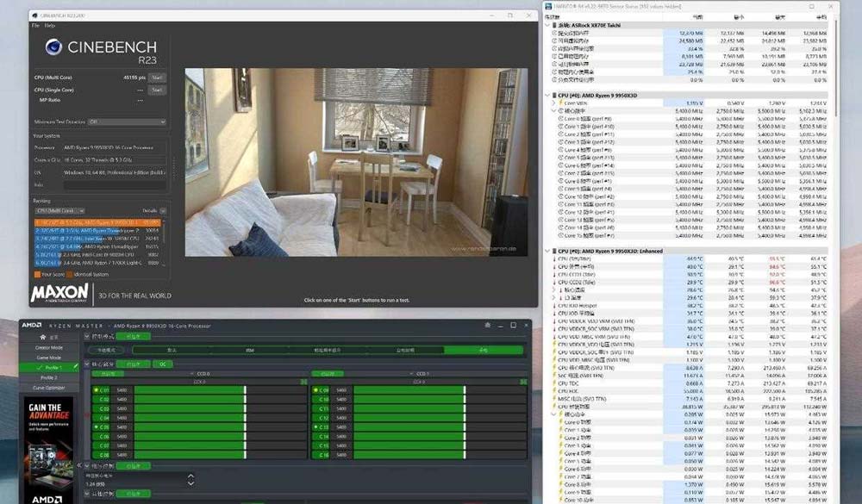Increase the peak core voltage stepper up arrow
The width and height of the screenshot is (862, 504).
pyautogui.click(x=191, y=476)
